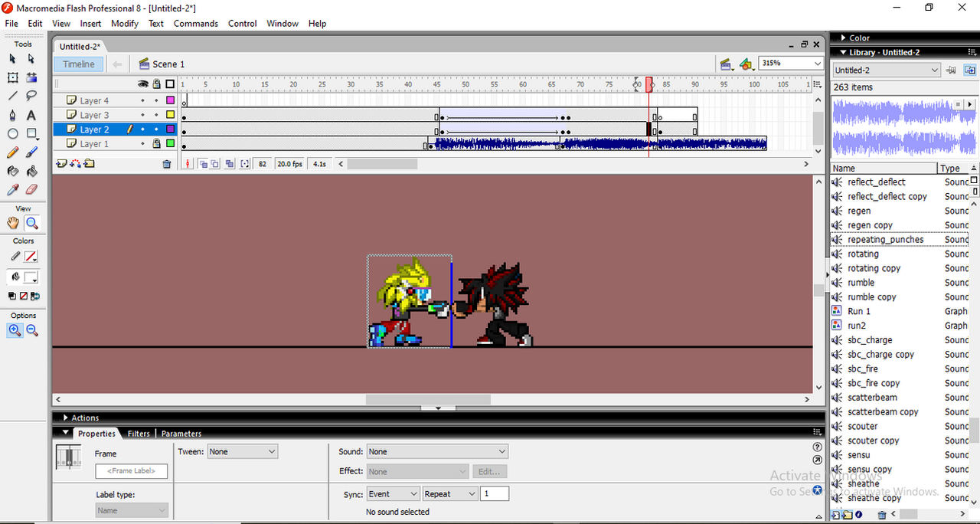This screenshot has width=980, height=524.
Task: Insert a new layer in timeline
Action: click(62, 163)
